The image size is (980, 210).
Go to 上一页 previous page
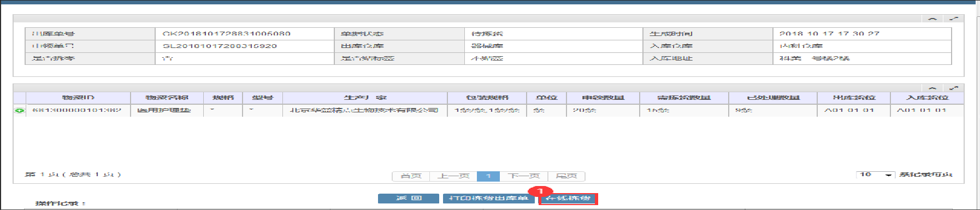pyautogui.click(x=453, y=176)
